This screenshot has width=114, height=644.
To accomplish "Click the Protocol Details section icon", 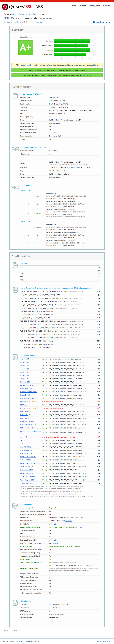I will 15,506.
